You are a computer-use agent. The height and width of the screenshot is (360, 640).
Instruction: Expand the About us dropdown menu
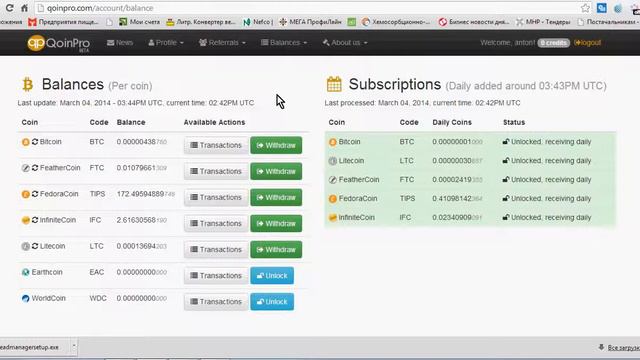point(345,42)
